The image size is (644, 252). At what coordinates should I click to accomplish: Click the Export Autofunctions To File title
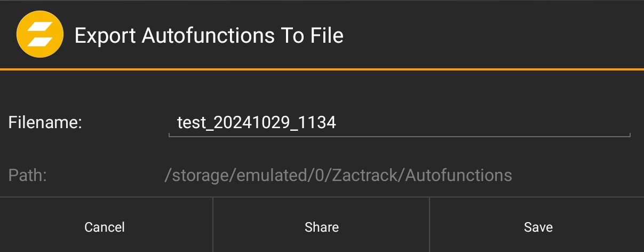[x=209, y=36]
